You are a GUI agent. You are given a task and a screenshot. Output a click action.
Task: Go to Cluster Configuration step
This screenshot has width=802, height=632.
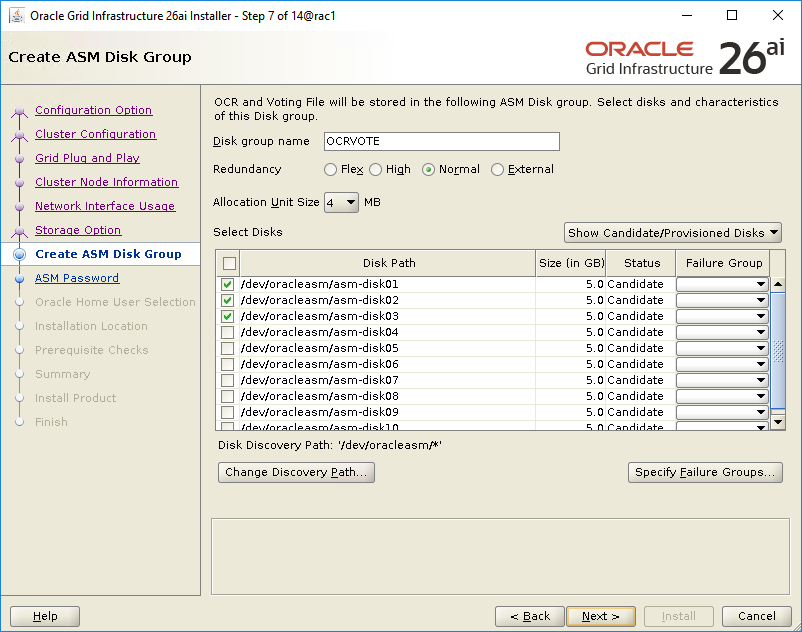tap(96, 134)
